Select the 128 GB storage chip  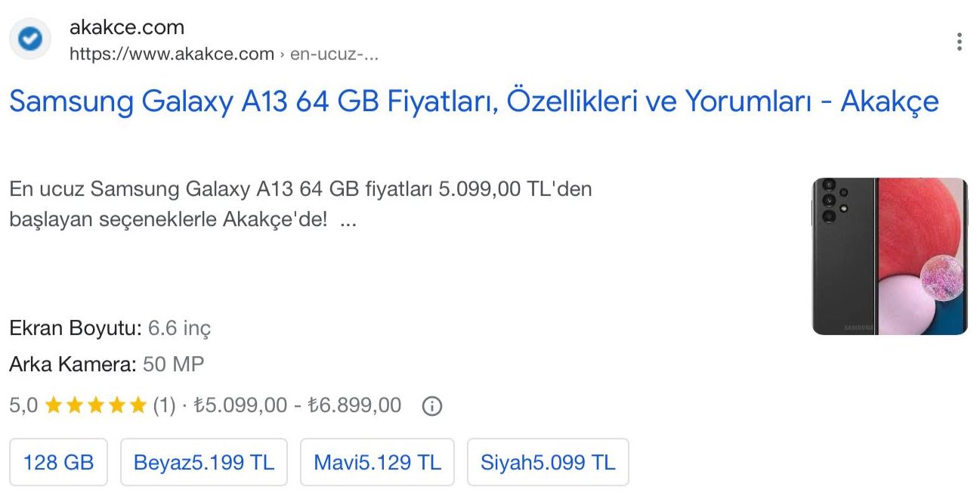tap(58, 462)
